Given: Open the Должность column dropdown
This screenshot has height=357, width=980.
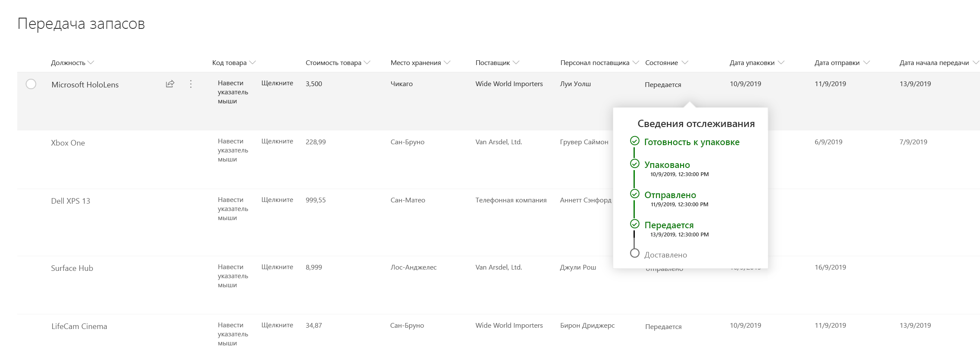Looking at the screenshot, I should click(x=91, y=62).
